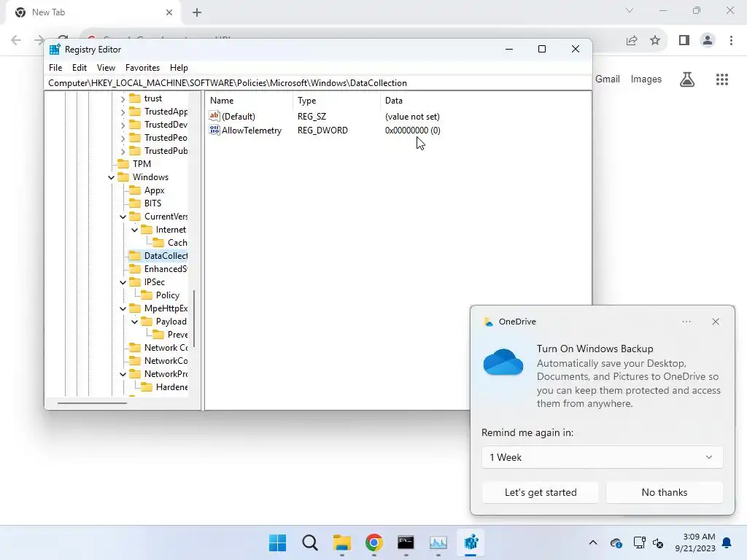Open the Chrome profile avatar
The image size is (747, 560).
pos(708,41)
